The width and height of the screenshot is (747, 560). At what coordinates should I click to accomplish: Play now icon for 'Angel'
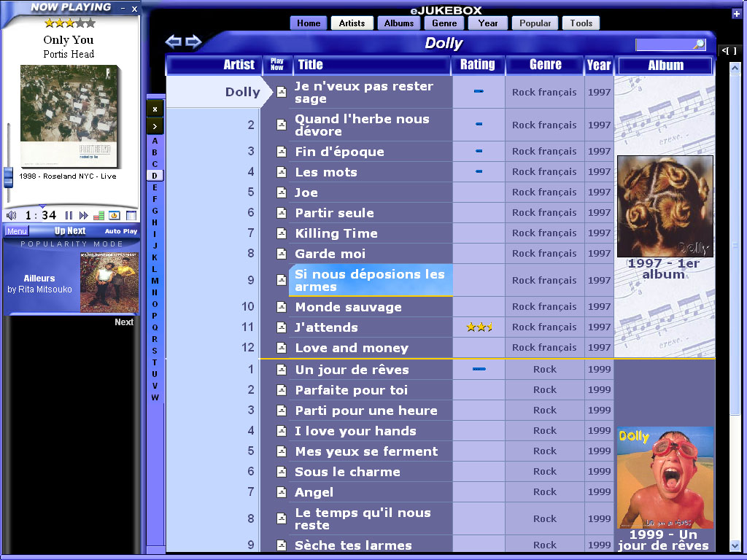click(x=282, y=492)
